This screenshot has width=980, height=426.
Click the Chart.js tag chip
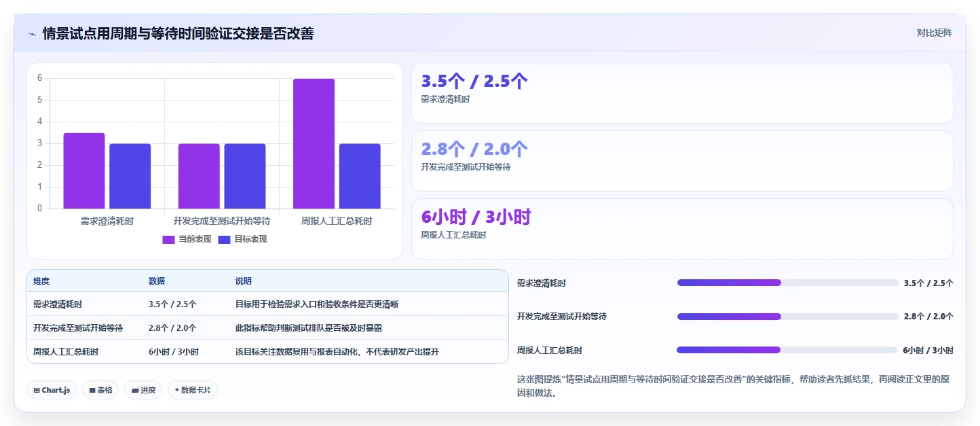(52, 390)
